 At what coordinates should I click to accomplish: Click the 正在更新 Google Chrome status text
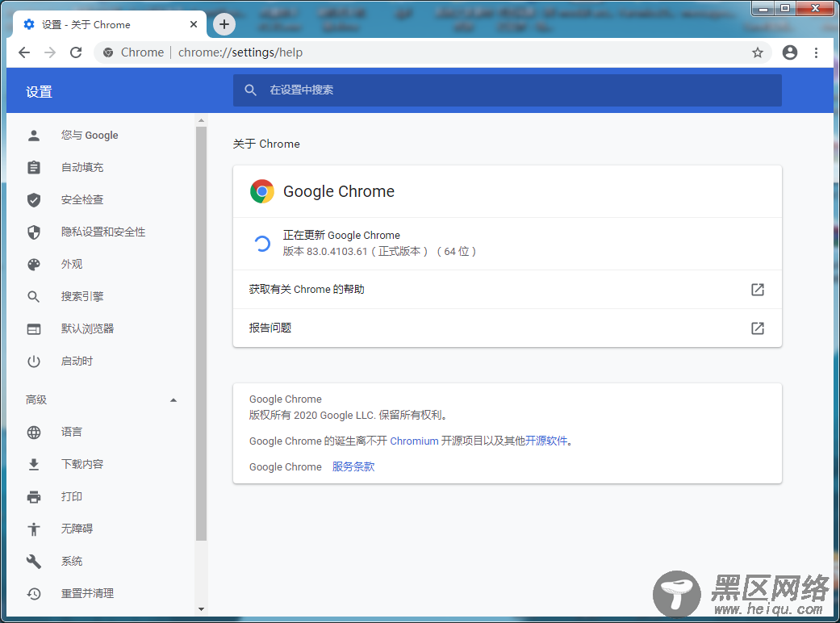click(x=341, y=235)
